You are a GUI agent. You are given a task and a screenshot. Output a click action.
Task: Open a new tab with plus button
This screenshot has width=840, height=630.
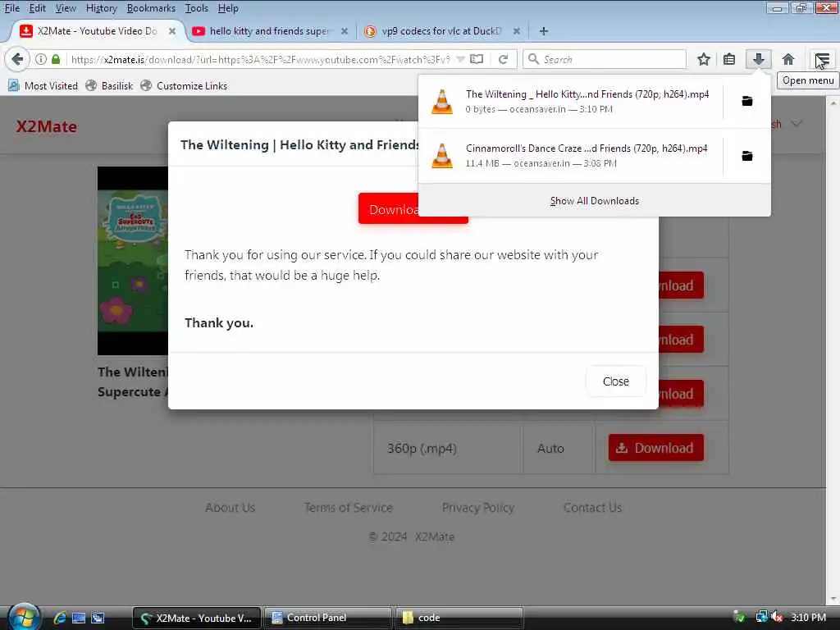[544, 31]
